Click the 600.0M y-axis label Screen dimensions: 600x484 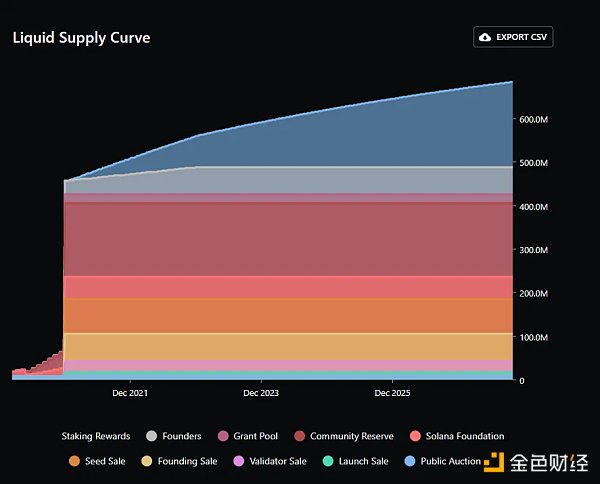click(532, 119)
